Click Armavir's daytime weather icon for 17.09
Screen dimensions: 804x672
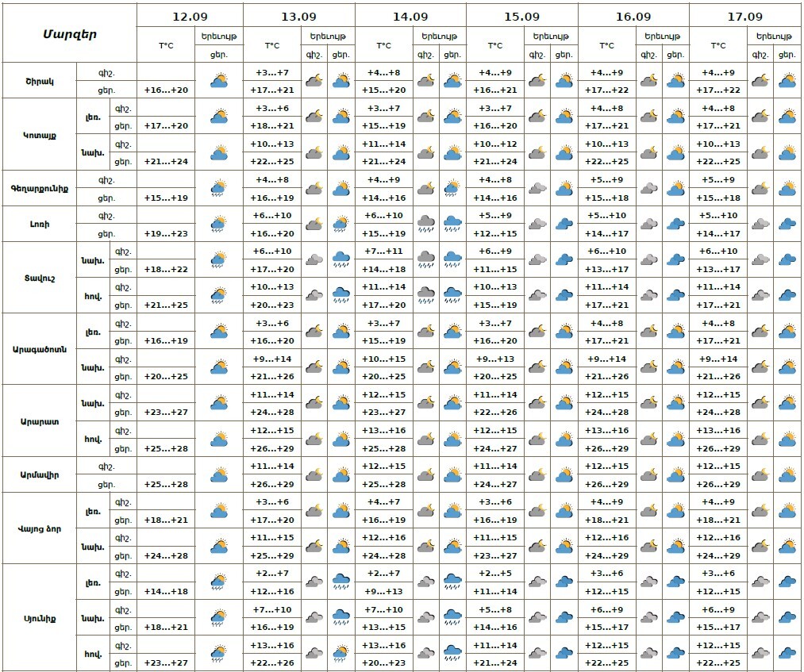(x=787, y=475)
